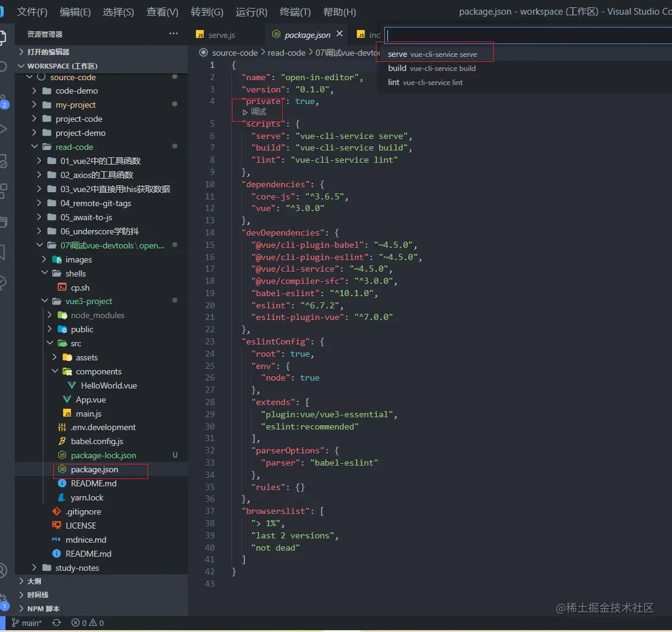
Task: Select package.json in the file tree
Action: 102,470
